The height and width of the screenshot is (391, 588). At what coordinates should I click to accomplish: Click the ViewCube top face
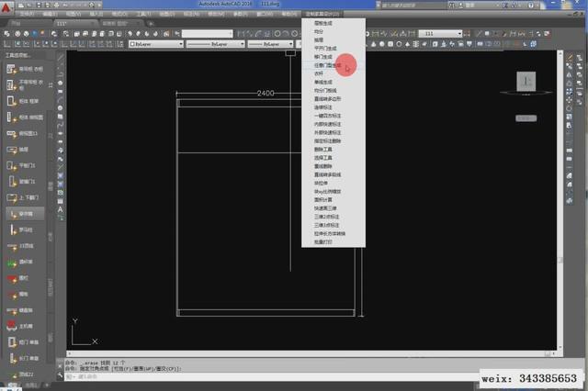click(528, 84)
